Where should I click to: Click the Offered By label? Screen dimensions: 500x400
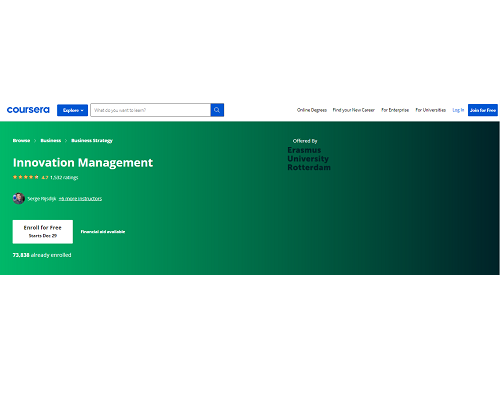(x=305, y=141)
